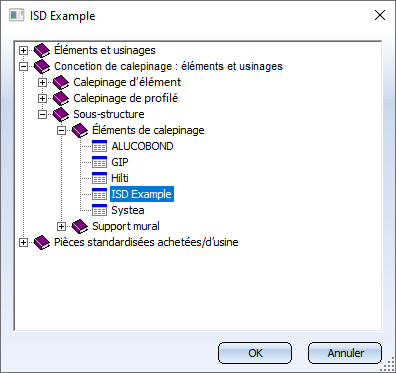Click the Support mural book icon
The width and height of the screenshot is (396, 373).
click(x=80, y=226)
